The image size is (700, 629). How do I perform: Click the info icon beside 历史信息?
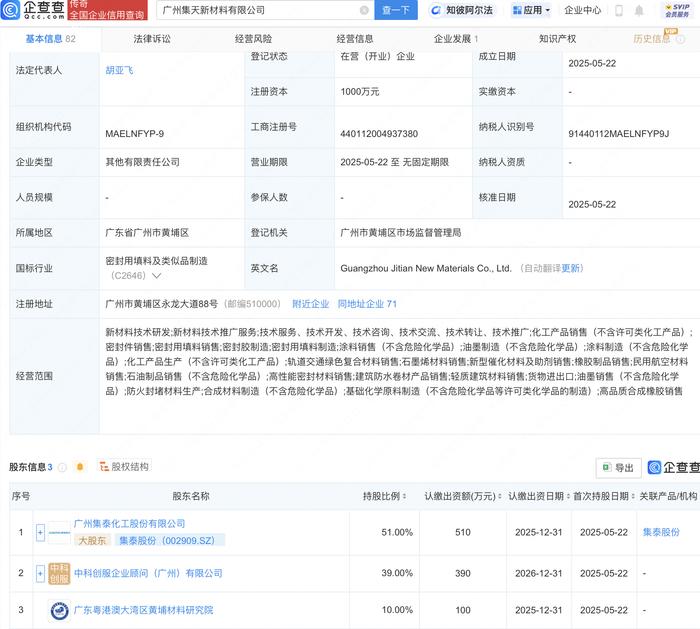coord(680,39)
